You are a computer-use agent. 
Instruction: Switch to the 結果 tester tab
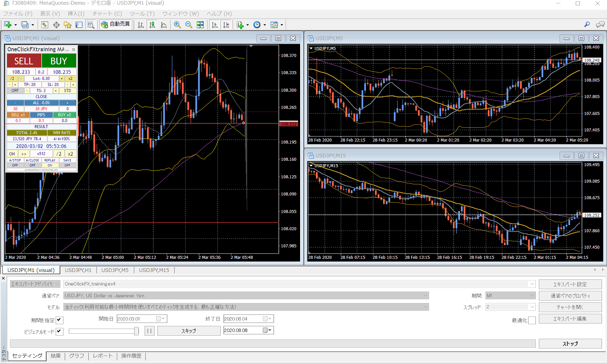click(56, 356)
